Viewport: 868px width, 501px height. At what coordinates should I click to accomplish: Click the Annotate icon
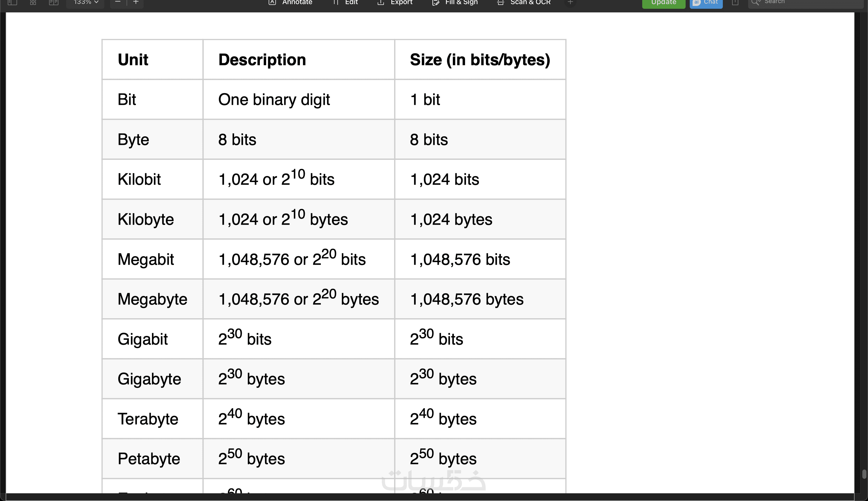[x=272, y=2]
